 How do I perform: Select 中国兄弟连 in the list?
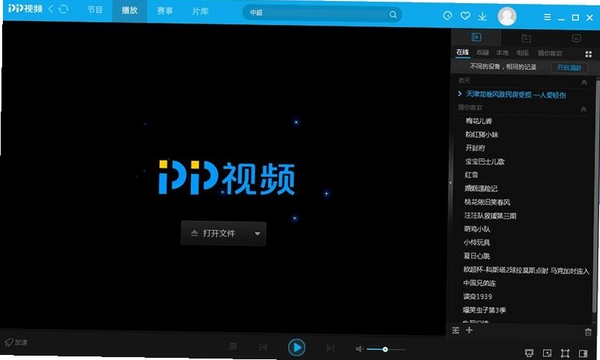pyautogui.click(x=479, y=283)
